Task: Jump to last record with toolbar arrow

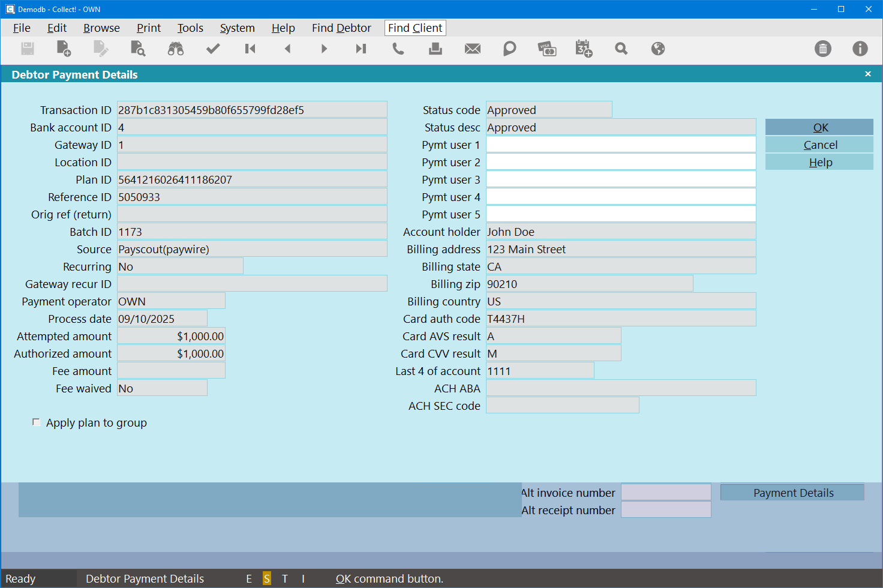Action: tap(361, 49)
